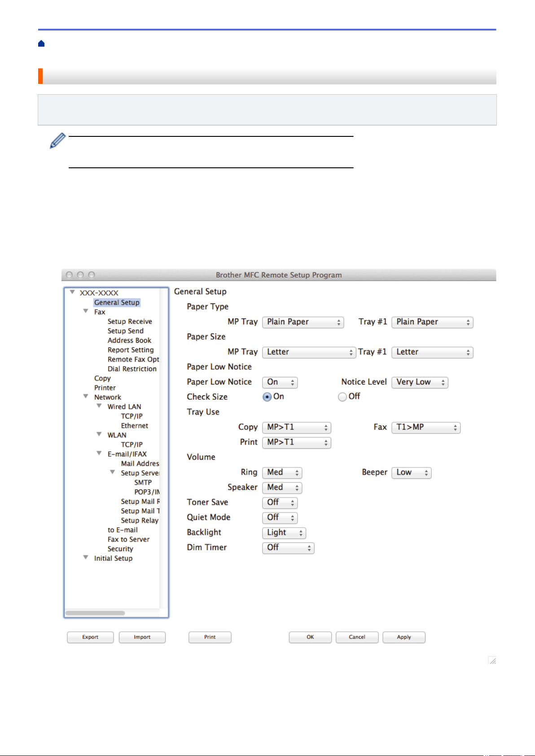Click the Export button
This screenshot has width=535, height=756.
[x=90, y=637]
